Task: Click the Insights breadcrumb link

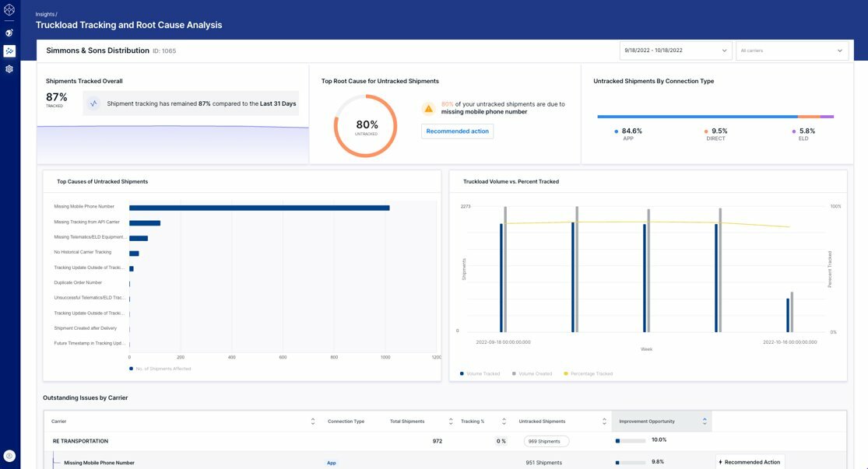Action: point(44,14)
